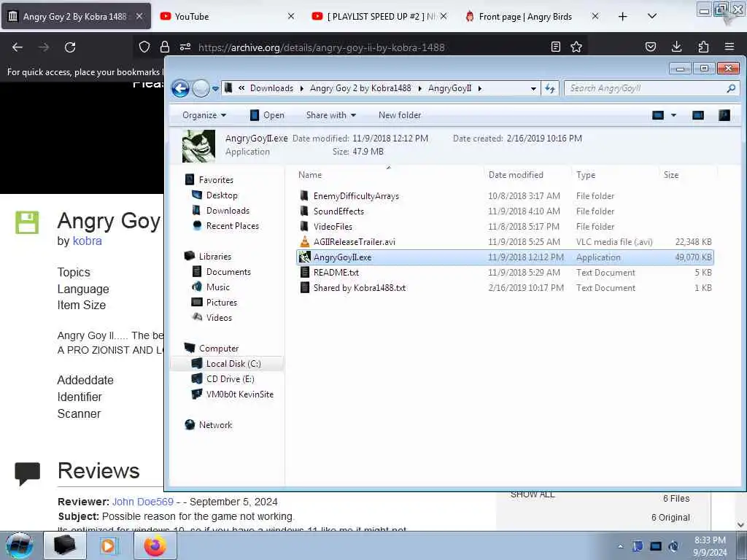Select Computer in navigation pane
The image size is (747, 560).
(x=219, y=348)
